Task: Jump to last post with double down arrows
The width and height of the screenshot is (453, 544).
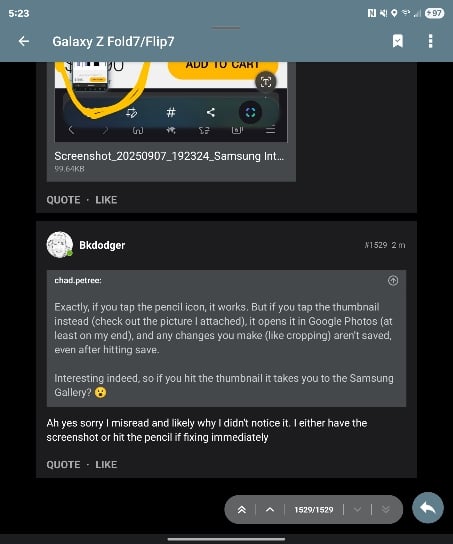Action: [385, 510]
